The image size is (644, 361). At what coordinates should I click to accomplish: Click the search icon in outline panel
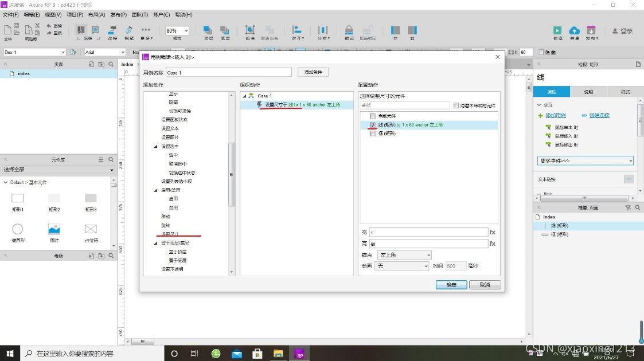[x=638, y=208]
